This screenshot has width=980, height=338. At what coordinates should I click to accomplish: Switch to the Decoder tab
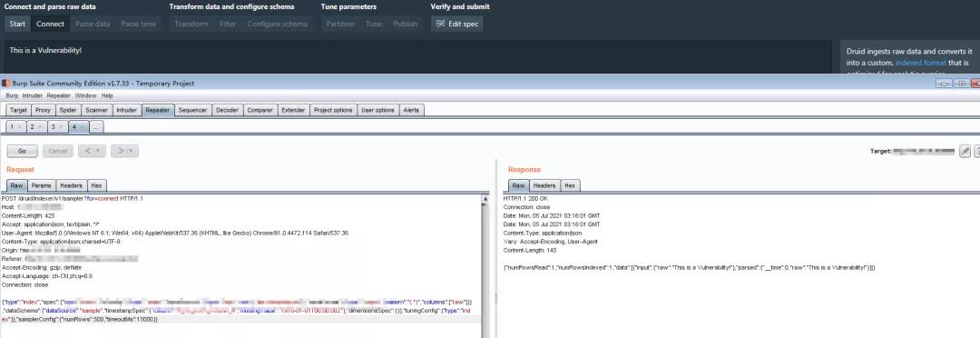(x=227, y=110)
